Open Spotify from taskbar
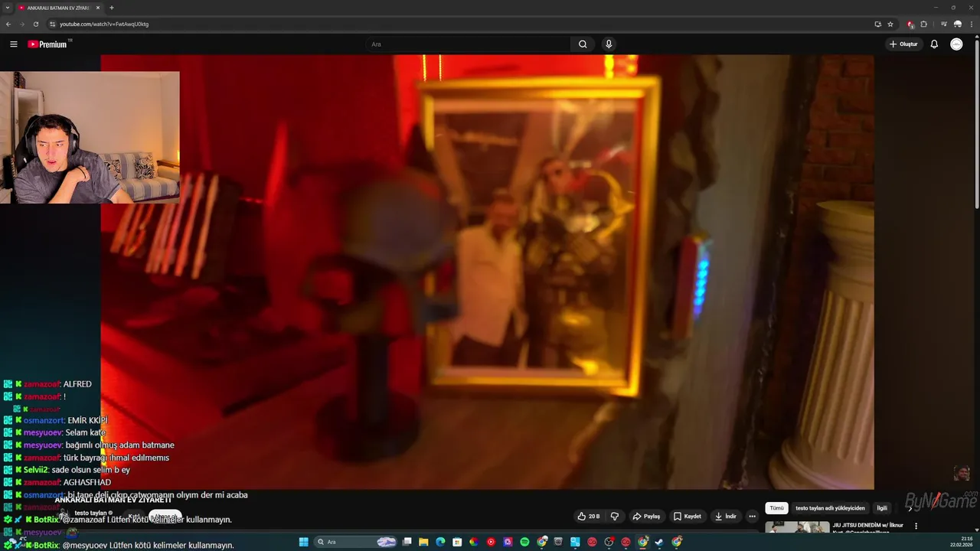 click(x=524, y=542)
